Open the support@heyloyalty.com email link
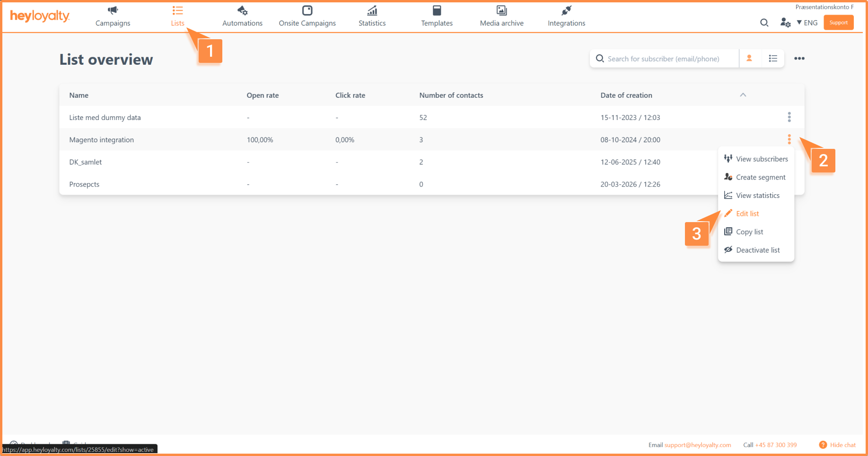The image size is (868, 456). (x=697, y=445)
